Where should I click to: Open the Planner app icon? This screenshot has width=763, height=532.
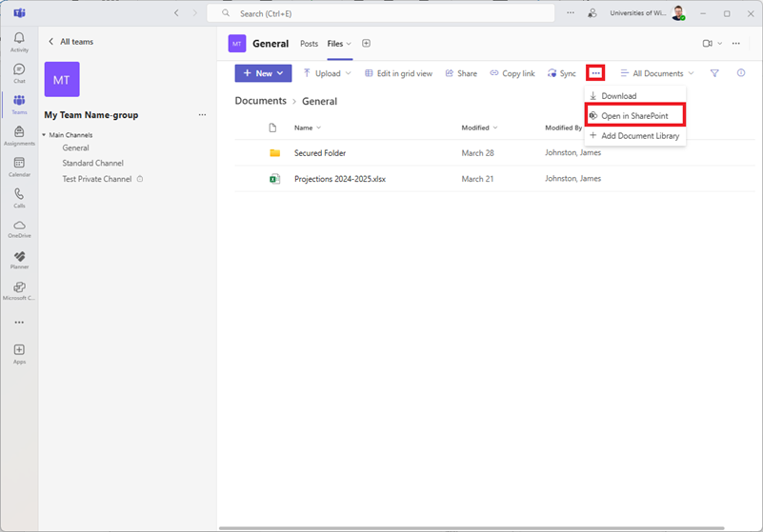tap(19, 259)
